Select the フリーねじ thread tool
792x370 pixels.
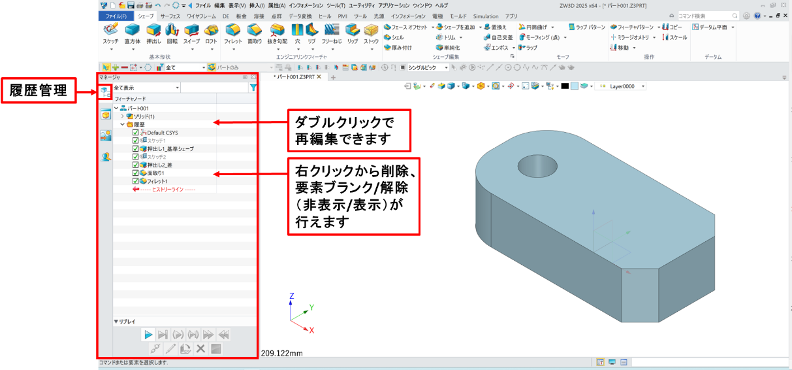pyautogui.click(x=331, y=34)
